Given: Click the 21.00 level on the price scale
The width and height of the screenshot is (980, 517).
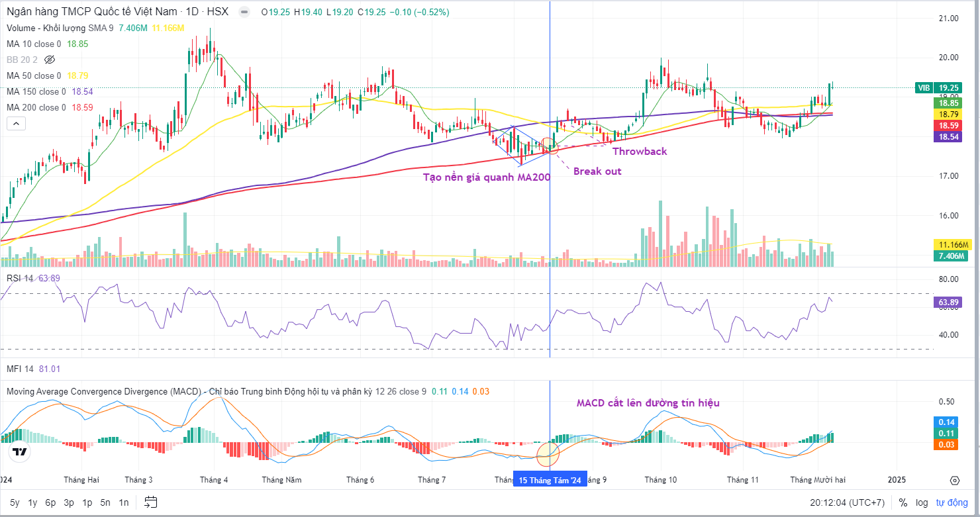Looking at the screenshot, I should click(950, 18).
